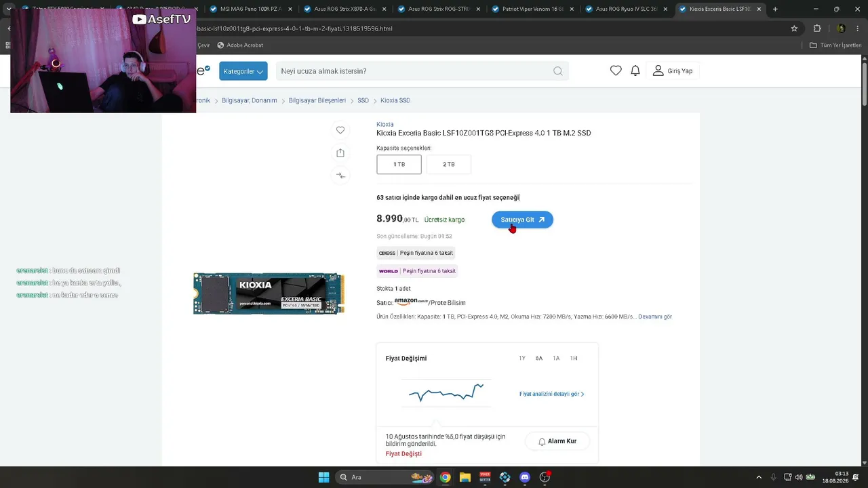Expand product specs via Devamını gör

[655, 317]
